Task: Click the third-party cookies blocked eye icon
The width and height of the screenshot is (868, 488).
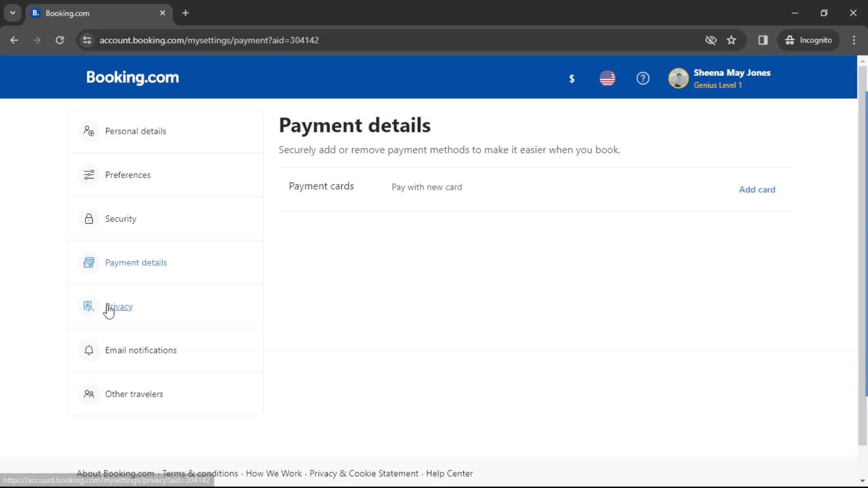Action: click(x=711, y=40)
